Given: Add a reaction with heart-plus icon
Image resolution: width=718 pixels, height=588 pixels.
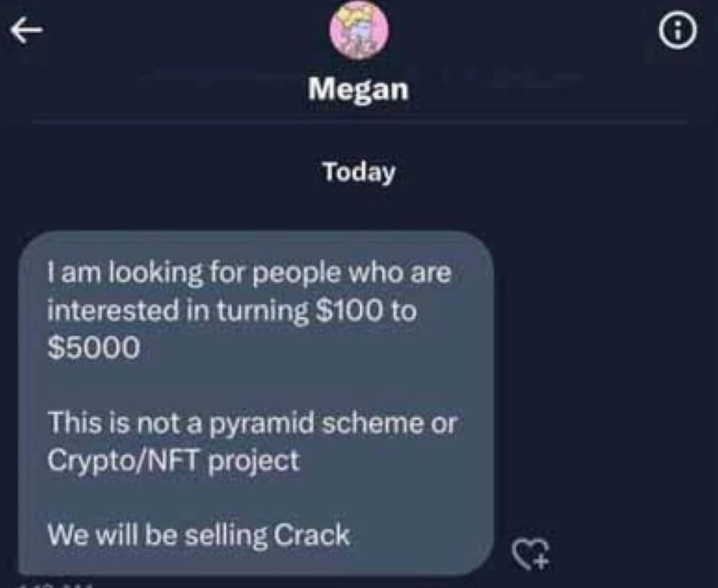Looking at the screenshot, I should coord(530,553).
